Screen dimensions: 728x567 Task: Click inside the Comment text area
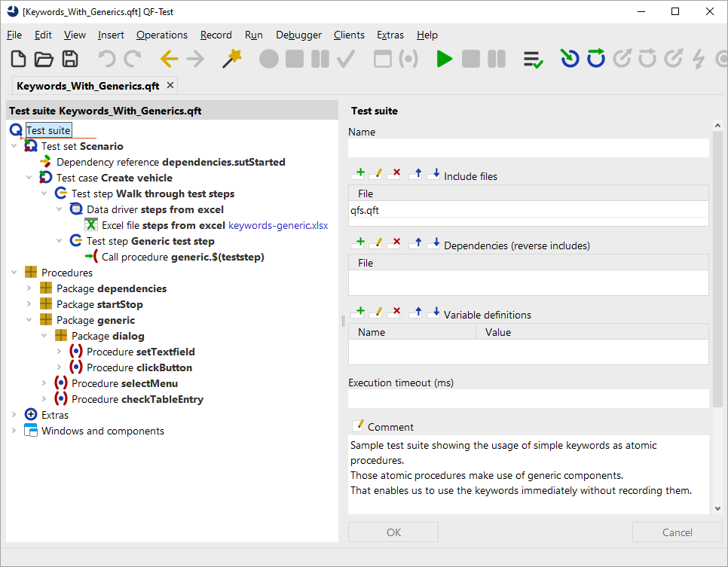point(528,474)
